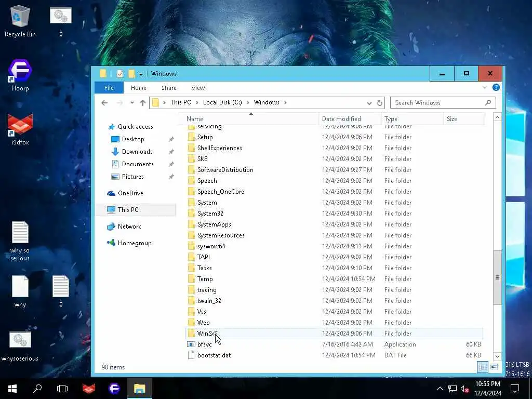Click the Windows Start button
Screen dimensions: 532x399
click(x=12, y=389)
